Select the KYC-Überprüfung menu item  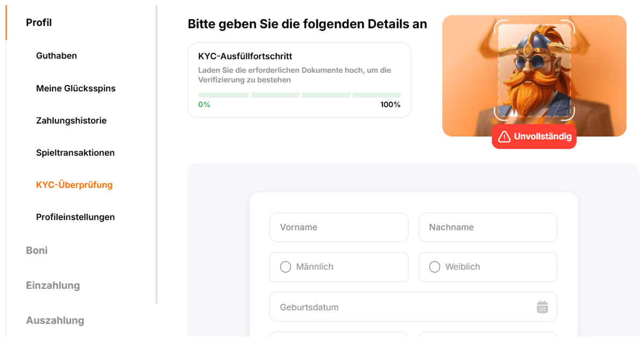point(74,185)
